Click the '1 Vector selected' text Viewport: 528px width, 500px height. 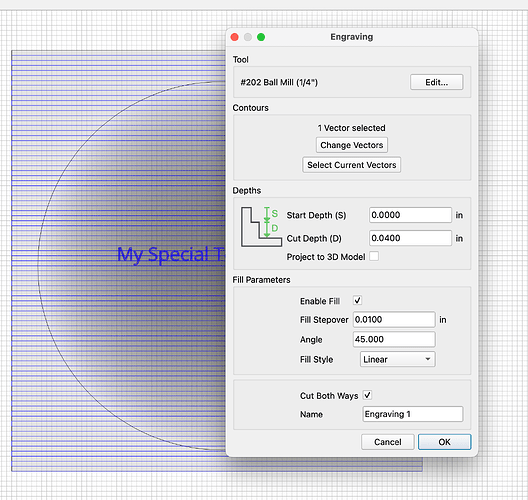click(352, 128)
